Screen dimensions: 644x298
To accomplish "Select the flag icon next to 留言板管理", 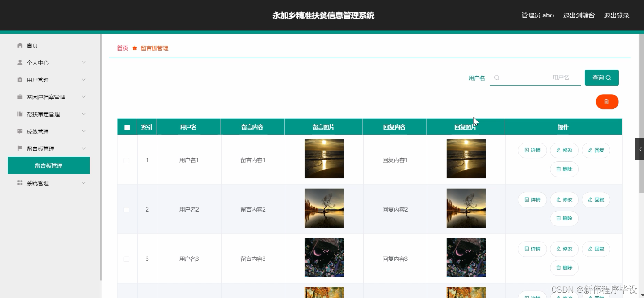I will click(x=20, y=148).
